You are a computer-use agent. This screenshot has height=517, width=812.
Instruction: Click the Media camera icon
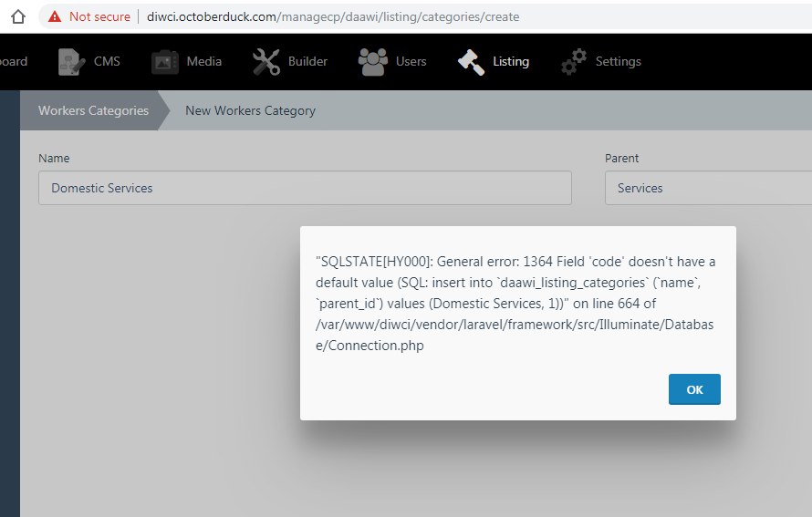(x=164, y=62)
